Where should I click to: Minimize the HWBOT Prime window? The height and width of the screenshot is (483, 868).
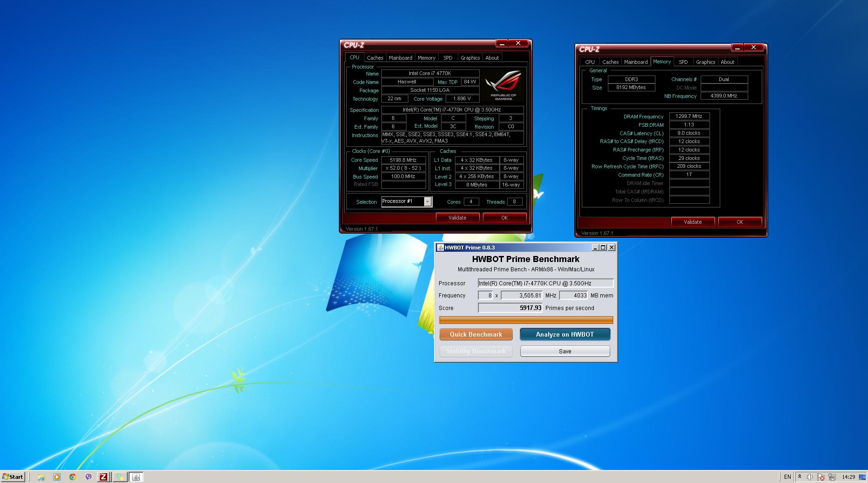point(595,248)
